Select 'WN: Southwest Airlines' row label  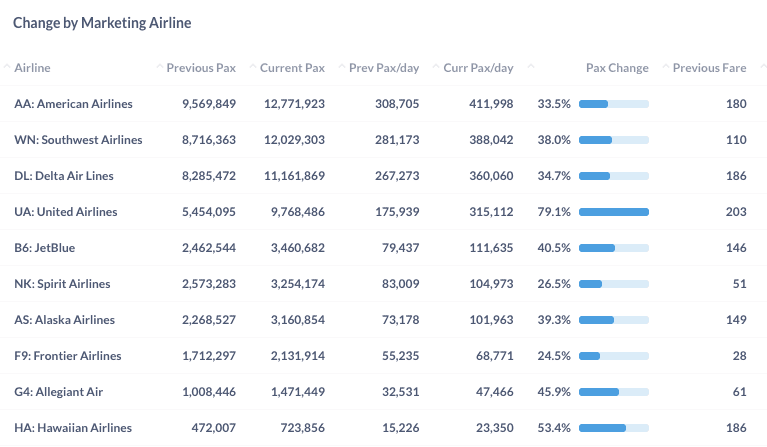(x=78, y=140)
